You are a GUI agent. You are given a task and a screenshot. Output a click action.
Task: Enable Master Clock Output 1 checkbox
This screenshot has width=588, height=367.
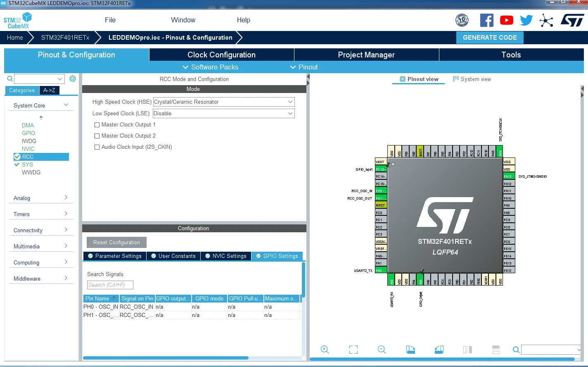click(x=97, y=125)
